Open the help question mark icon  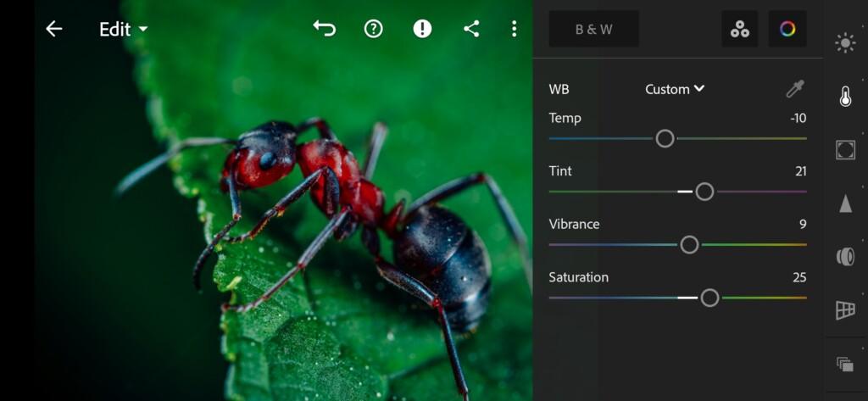pyautogui.click(x=374, y=29)
